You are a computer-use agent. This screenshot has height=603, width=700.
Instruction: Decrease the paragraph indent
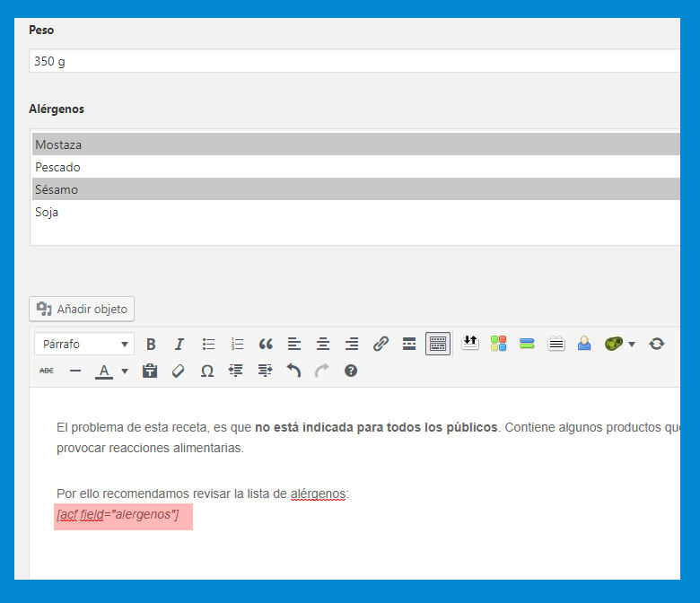click(236, 371)
